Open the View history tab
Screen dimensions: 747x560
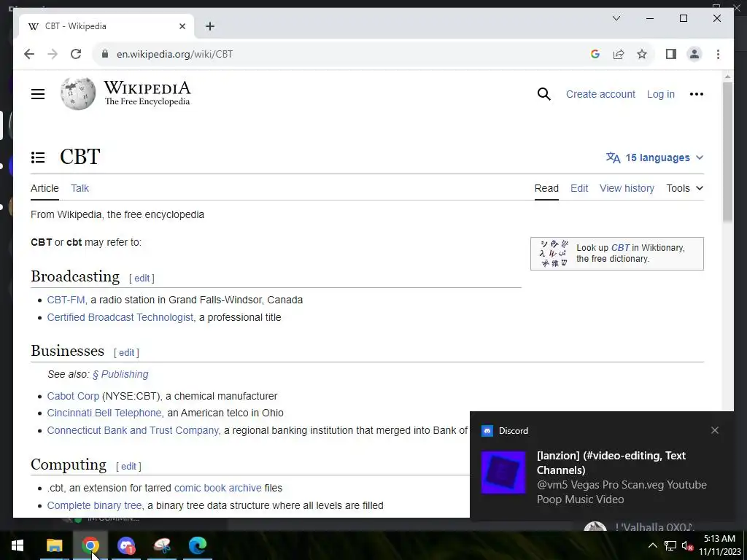pyautogui.click(x=627, y=188)
